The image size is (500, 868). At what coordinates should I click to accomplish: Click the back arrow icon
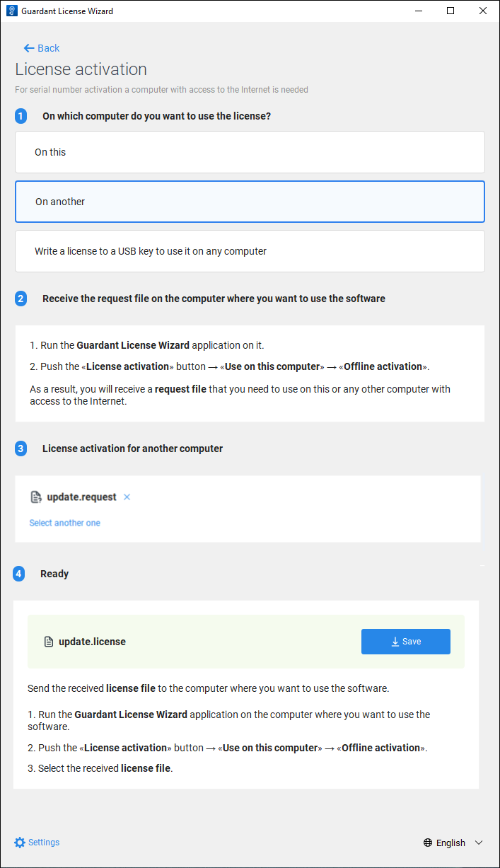[28, 48]
